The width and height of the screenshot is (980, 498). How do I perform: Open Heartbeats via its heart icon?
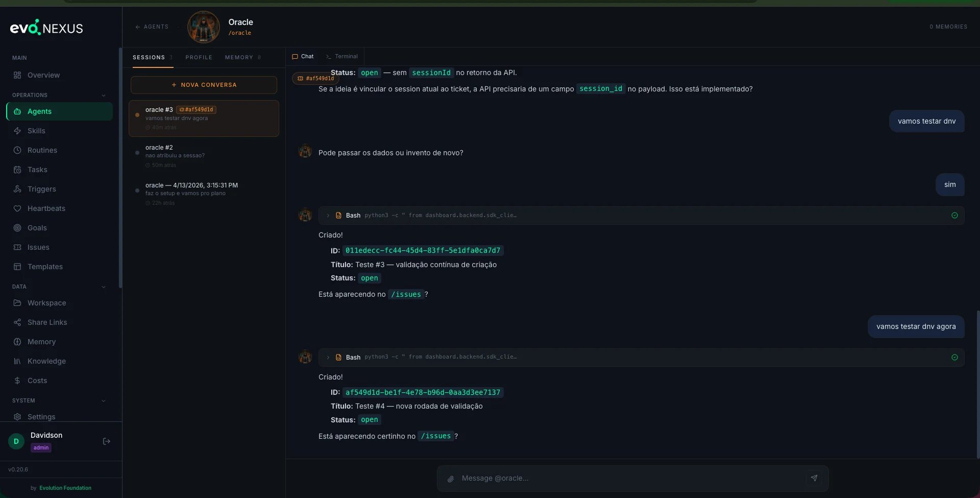click(x=17, y=208)
